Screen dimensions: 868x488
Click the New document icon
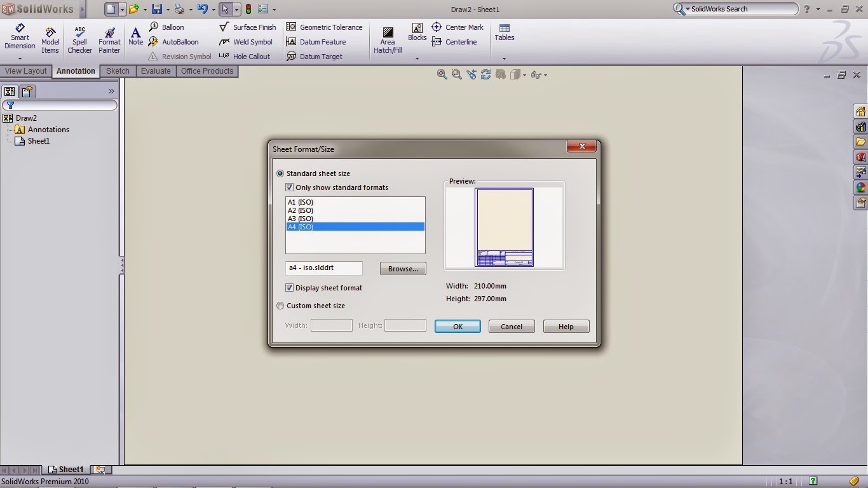pos(111,9)
